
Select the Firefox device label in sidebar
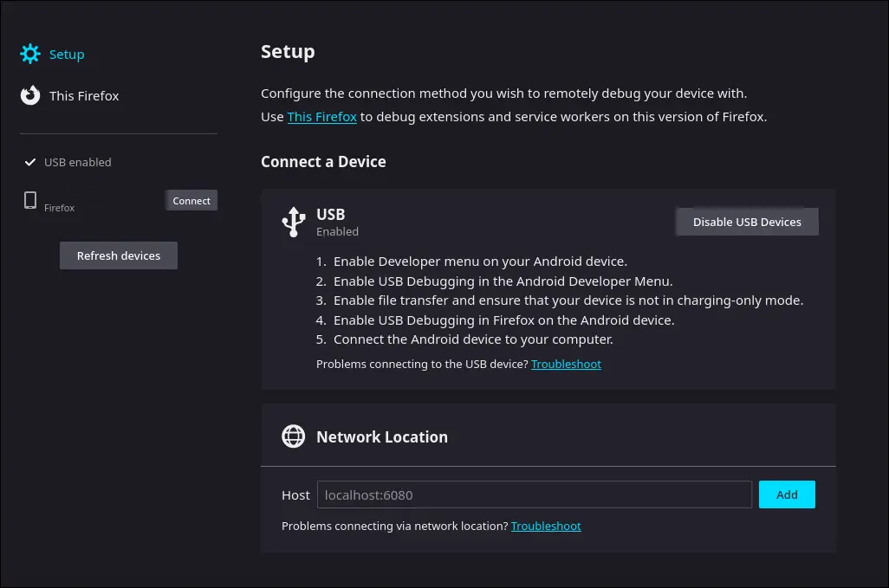(x=60, y=208)
